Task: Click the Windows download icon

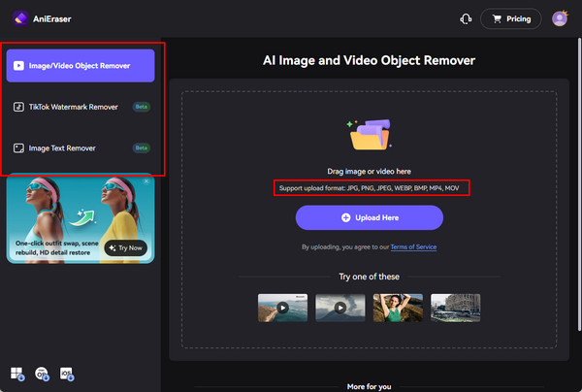Action: coord(16,374)
